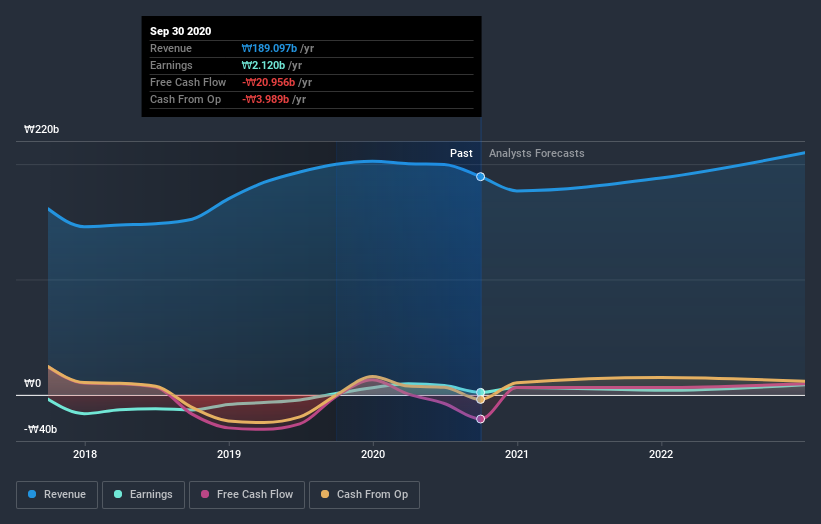Click the Earnings row label in the tooltip
The width and height of the screenshot is (821, 524).
(171, 65)
